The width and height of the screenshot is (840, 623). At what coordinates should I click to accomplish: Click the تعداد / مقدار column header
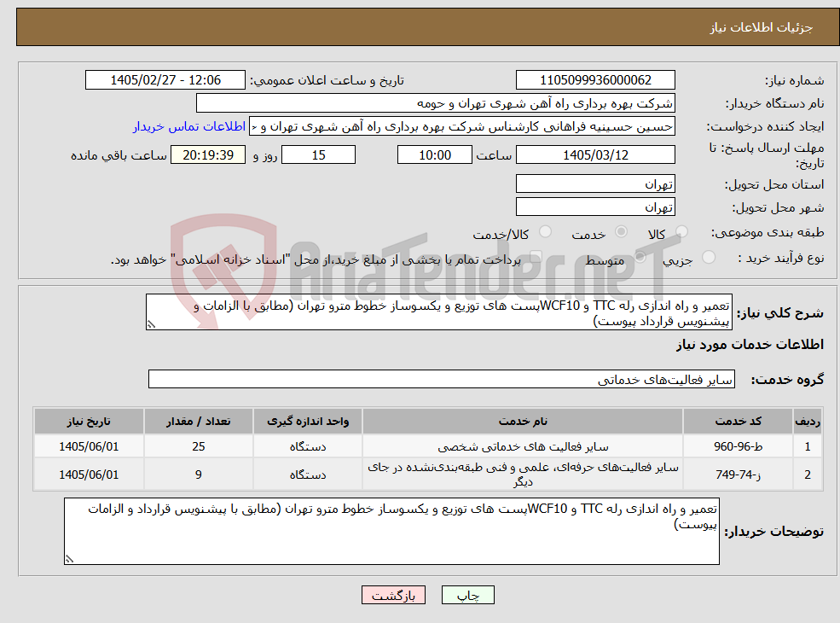point(198,422)
